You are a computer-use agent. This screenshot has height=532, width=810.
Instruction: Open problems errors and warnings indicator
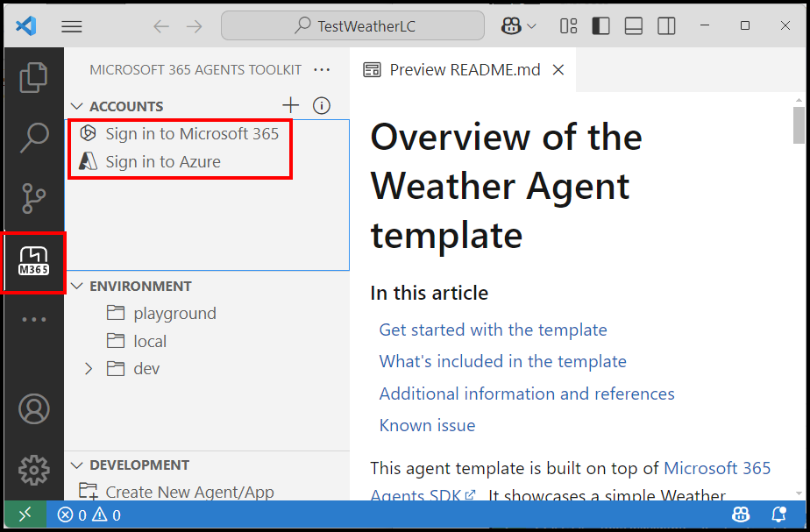pyautogui.click(x=89, y=515)
